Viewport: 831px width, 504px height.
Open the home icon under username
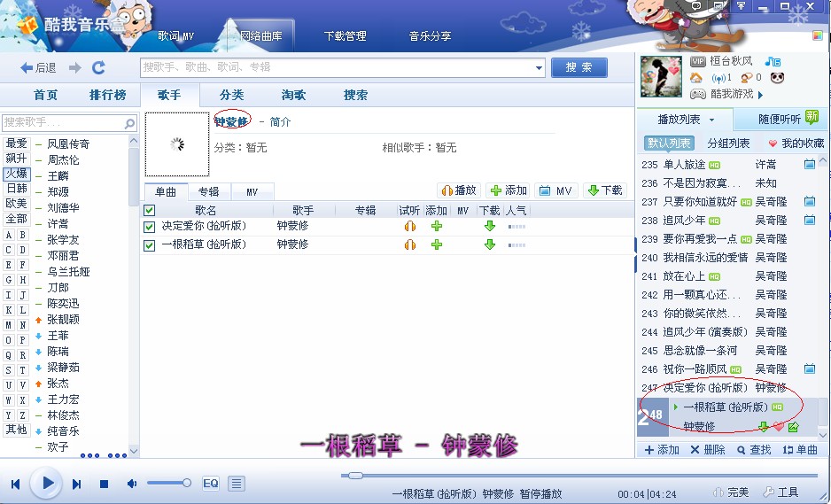(x=696, y=78)
